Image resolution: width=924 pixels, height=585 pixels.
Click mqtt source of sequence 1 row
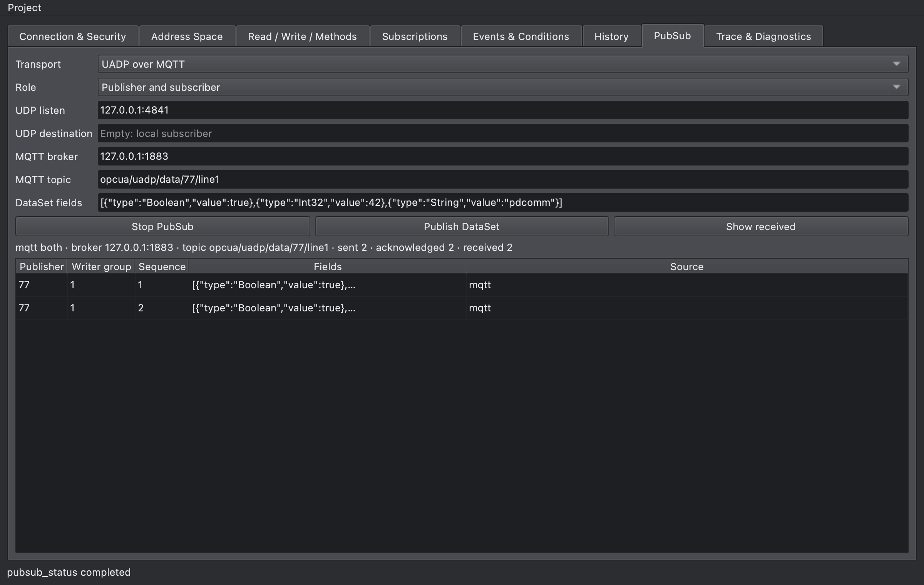687,285
